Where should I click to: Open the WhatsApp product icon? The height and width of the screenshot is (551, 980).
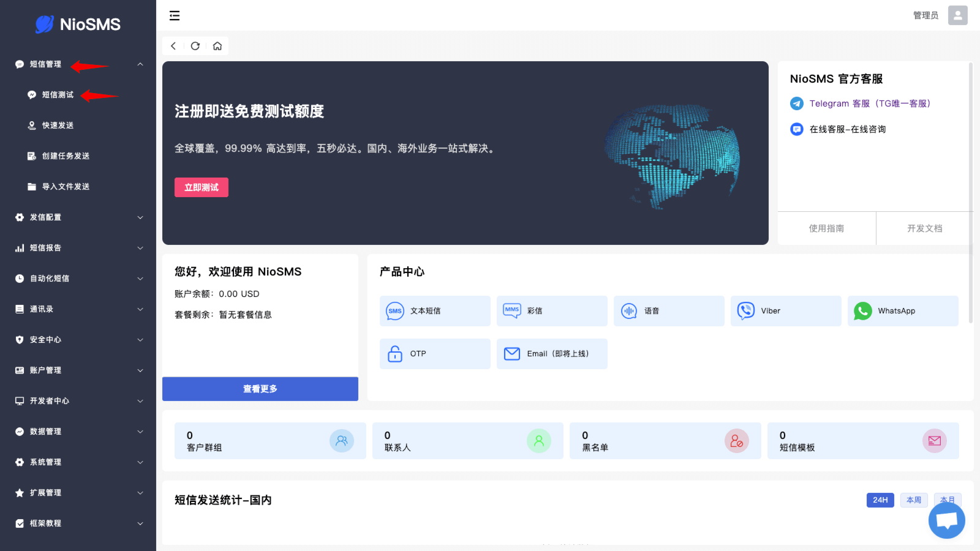click(x=863, y=311)
